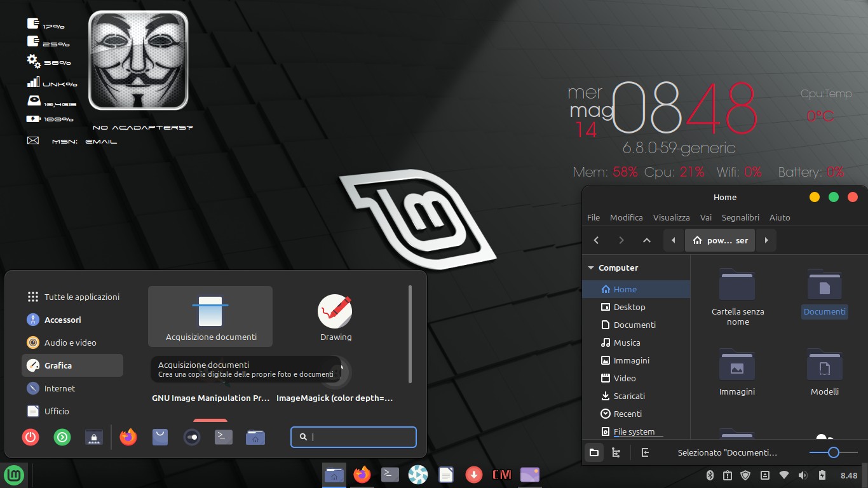Open the Aiuto menu
Viewport: 868px width, 488px height.
click(x=780, y=217)
